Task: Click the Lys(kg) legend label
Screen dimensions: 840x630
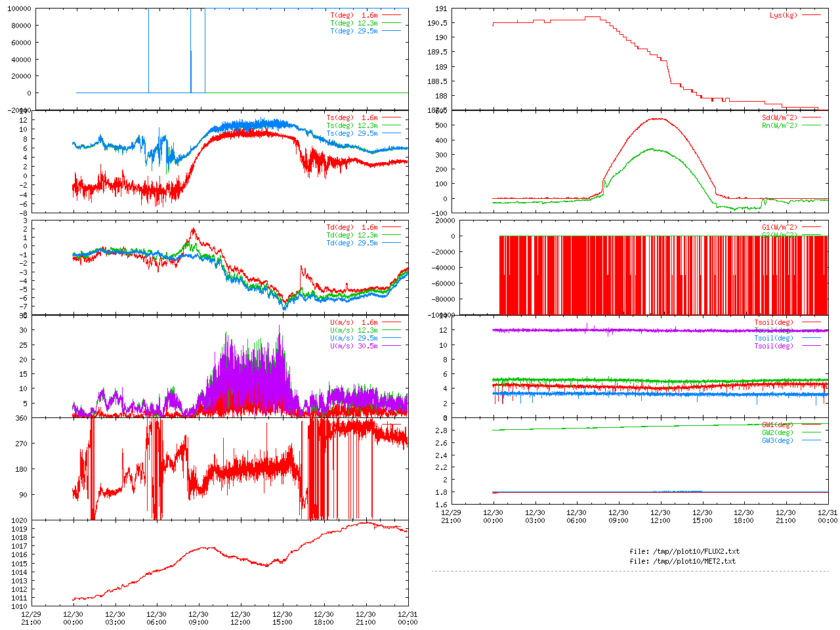Action: tap(783, 15)
